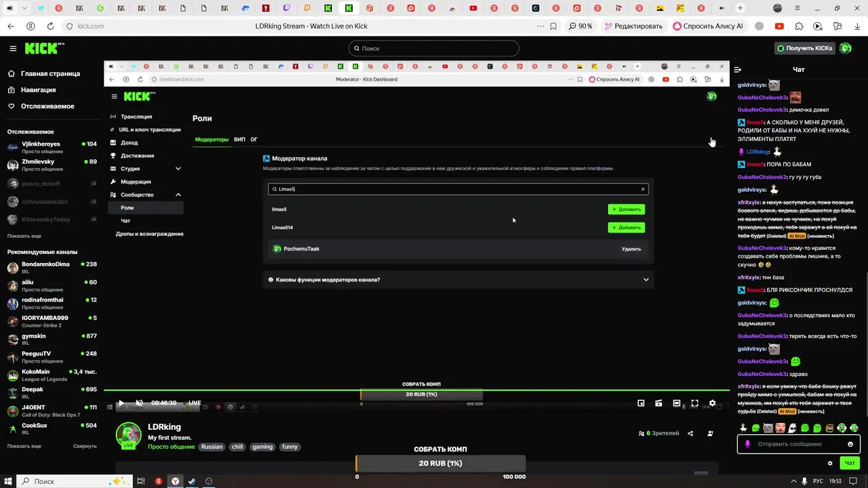Open Главная страница in the sidebar
This screenshot has height=488, width=868.
point(44,73)
